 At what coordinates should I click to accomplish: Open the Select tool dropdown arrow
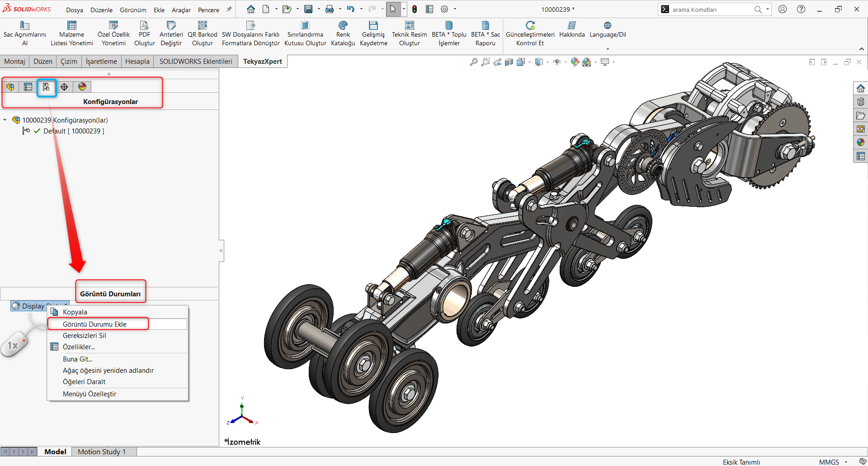click(403, 9)
